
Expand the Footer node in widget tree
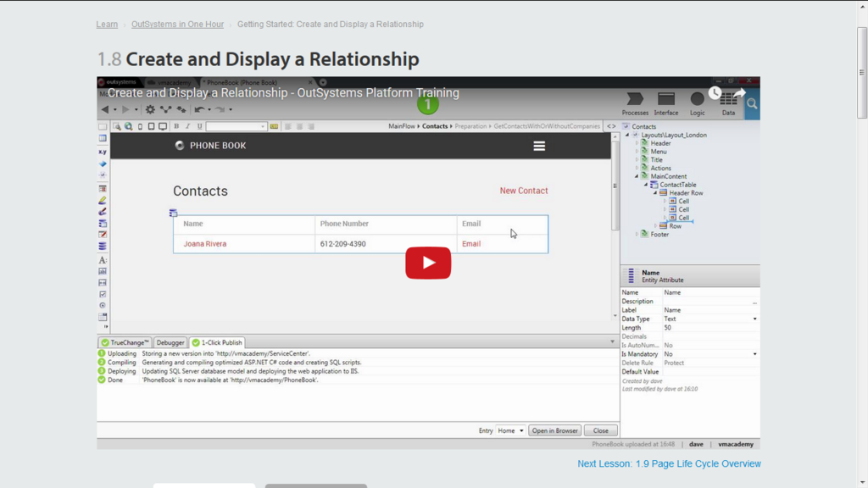click(x=637, y=235)
